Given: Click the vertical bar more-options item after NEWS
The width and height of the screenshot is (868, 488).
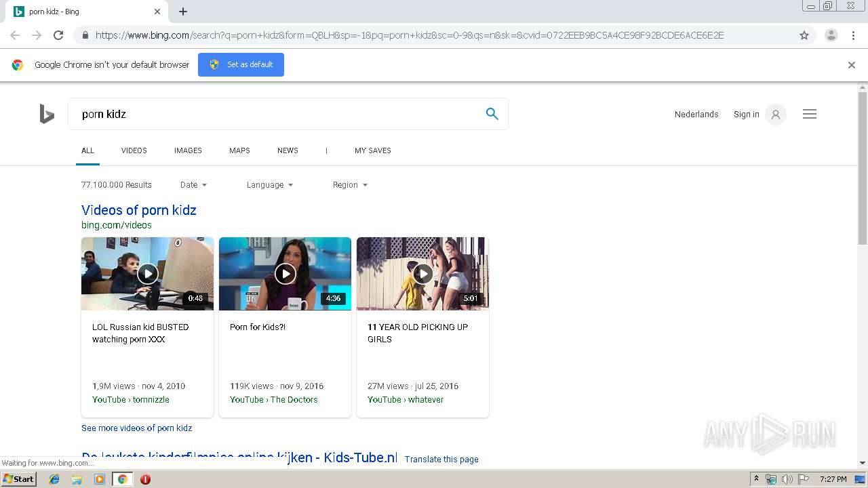Looking at the screenshot, I should click(326, 150).
